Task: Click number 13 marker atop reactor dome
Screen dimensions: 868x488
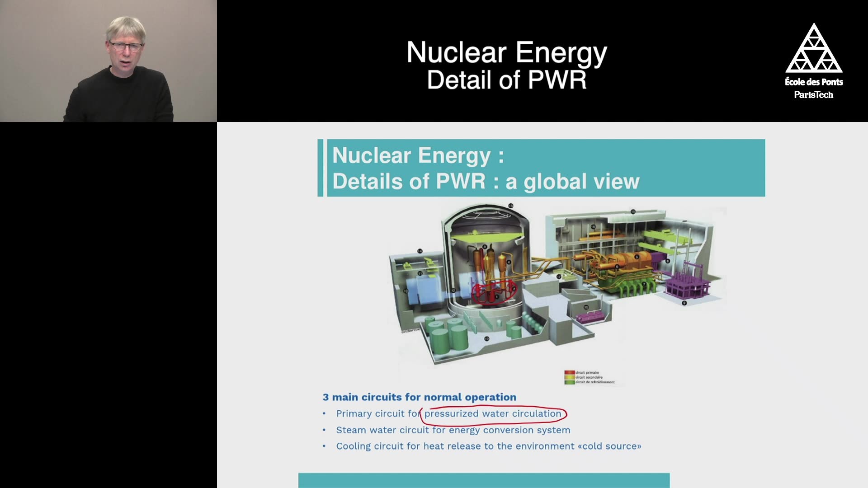Action: coord(510,206)
